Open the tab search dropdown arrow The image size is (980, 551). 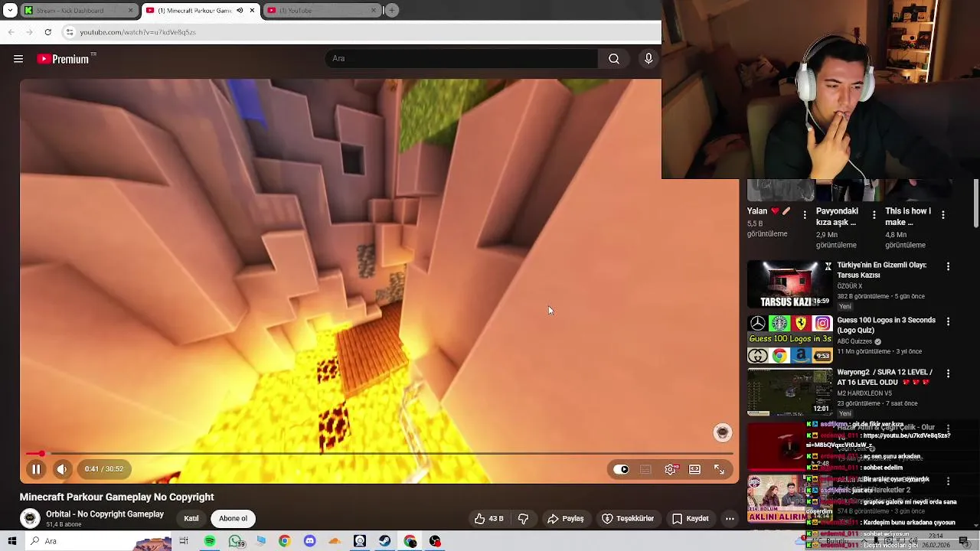click(x=10, y=11)
